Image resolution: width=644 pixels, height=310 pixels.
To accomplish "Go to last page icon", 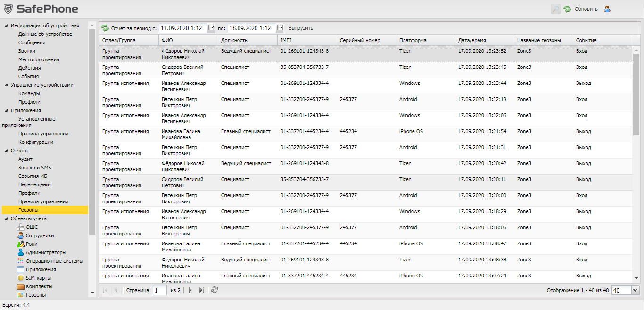I will (x=202, y=290).
